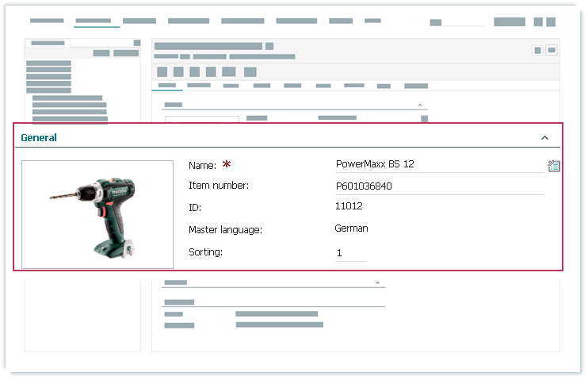
Task: Click the small icon in the tree panel header
Action: pos(136,43)
